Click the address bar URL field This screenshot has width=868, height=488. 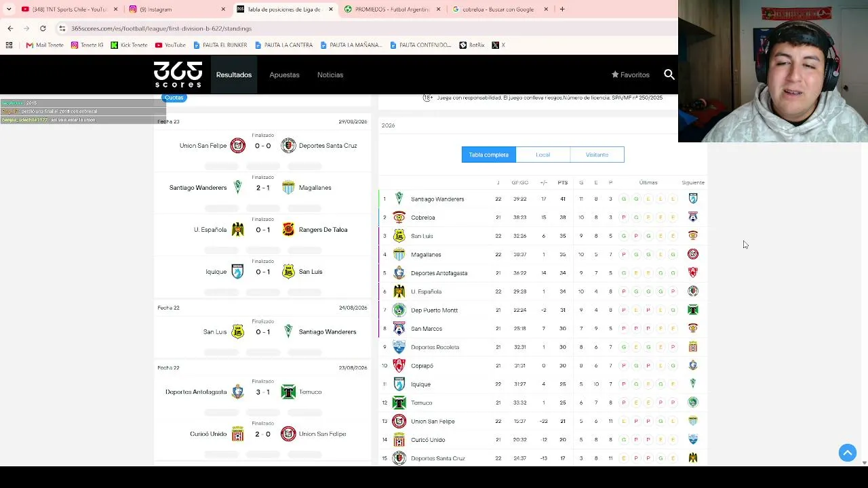pyautogui.click(x=366, y=28)
